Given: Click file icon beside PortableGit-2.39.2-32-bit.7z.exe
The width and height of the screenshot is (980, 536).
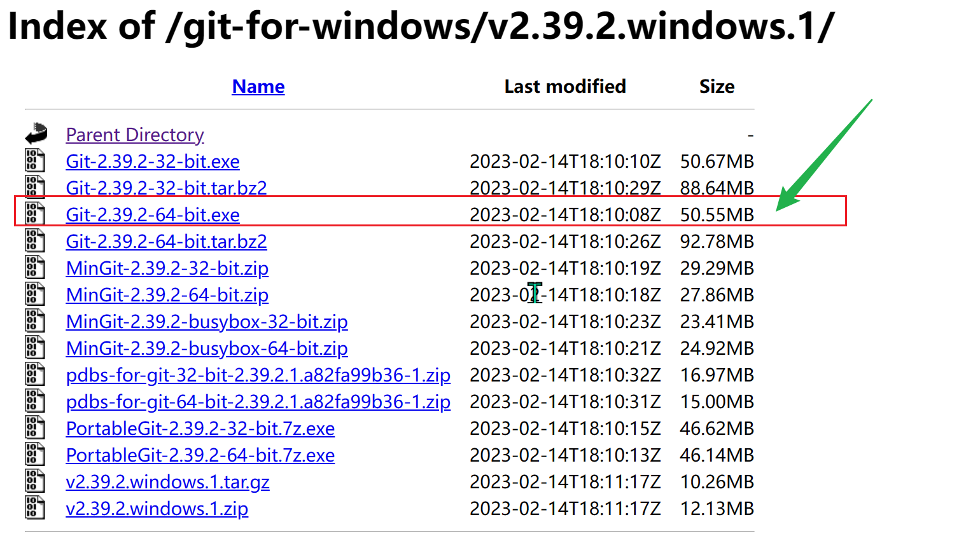Looking at the screenshot, I should click(35, 427).
